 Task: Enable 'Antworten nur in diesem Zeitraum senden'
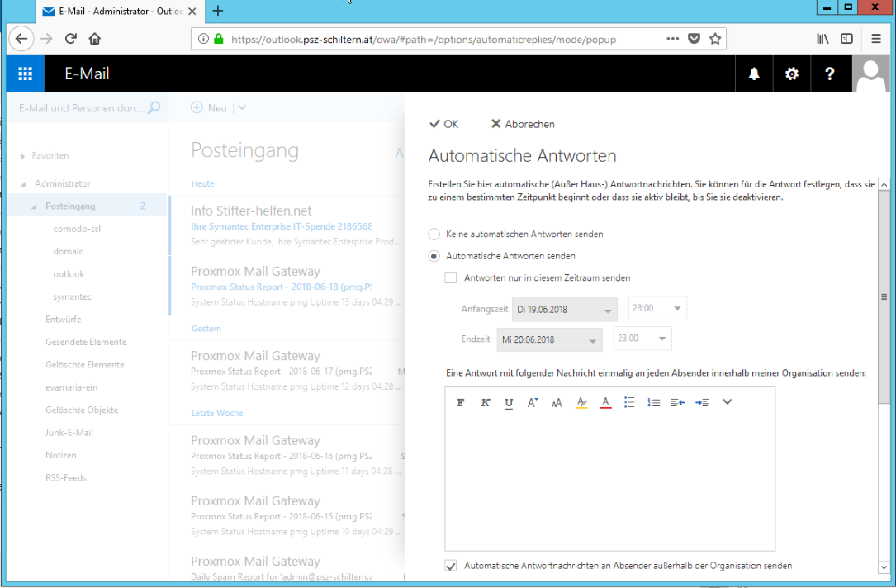[451, 278]
